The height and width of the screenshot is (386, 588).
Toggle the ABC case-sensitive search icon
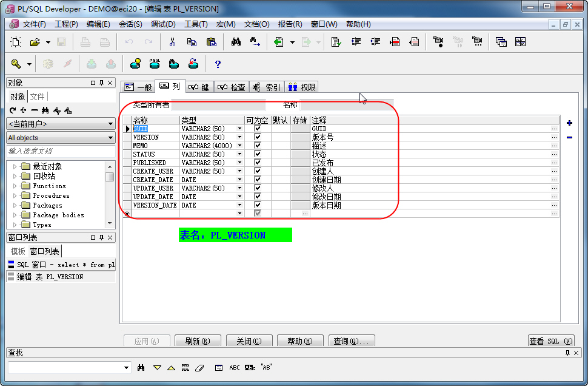click(x=235, y=368)
